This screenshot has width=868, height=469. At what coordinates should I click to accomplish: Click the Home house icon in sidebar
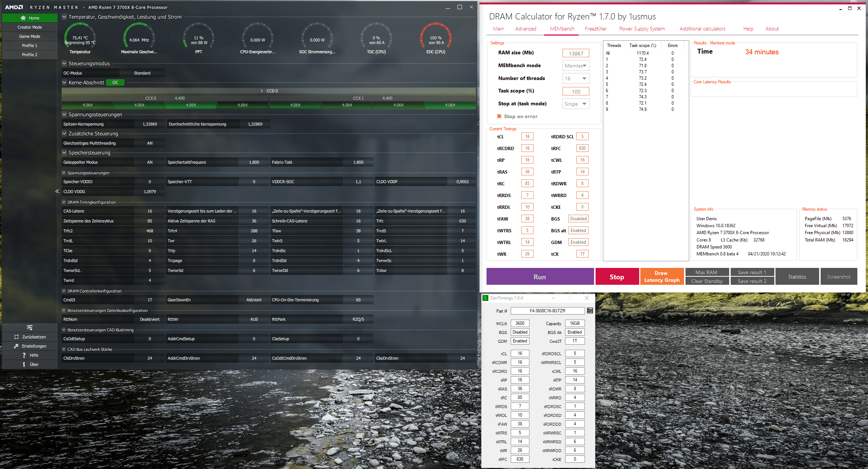click(x=23, y=18)
